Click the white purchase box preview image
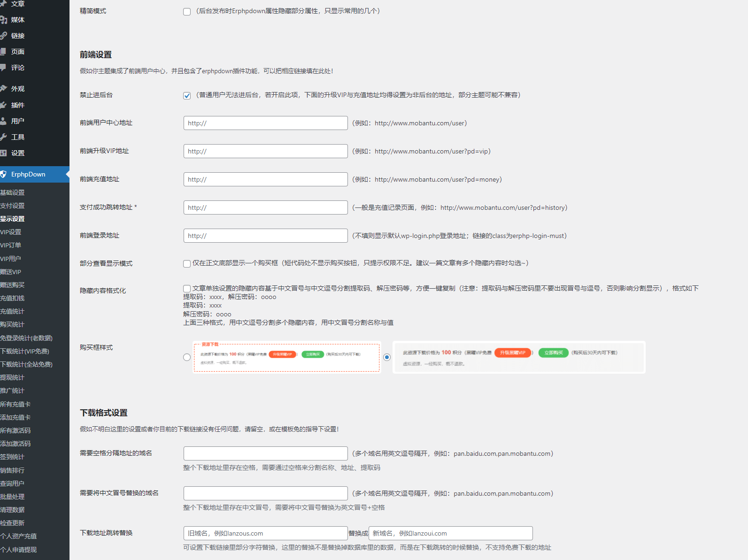The width and height of the screenshot is (748, 560). [519, 357]
